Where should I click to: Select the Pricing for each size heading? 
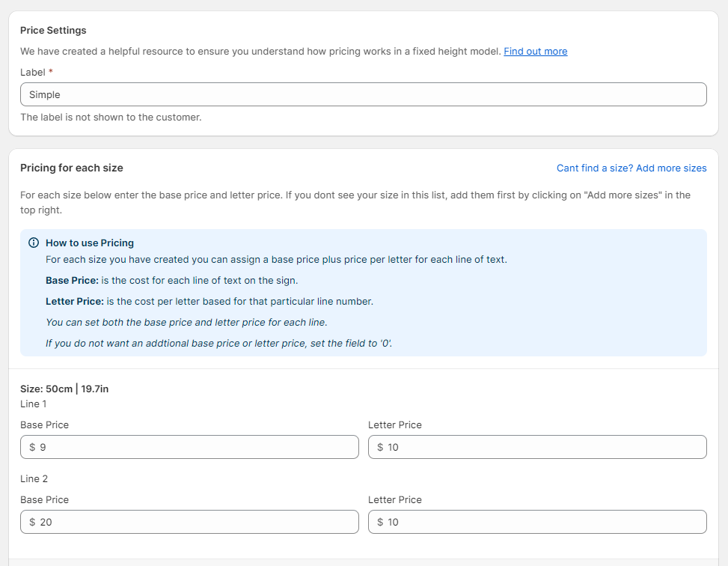pyautogui.click(x=72, y=168)
